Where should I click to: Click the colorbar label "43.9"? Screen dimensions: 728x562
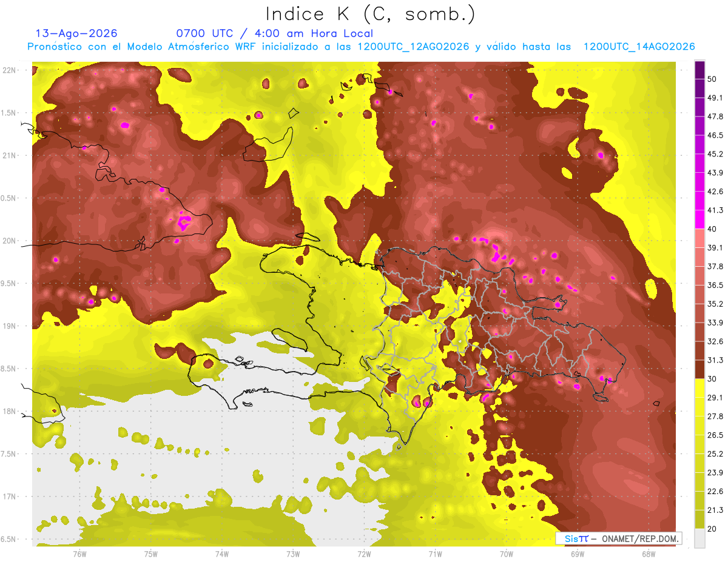point(715,173)
